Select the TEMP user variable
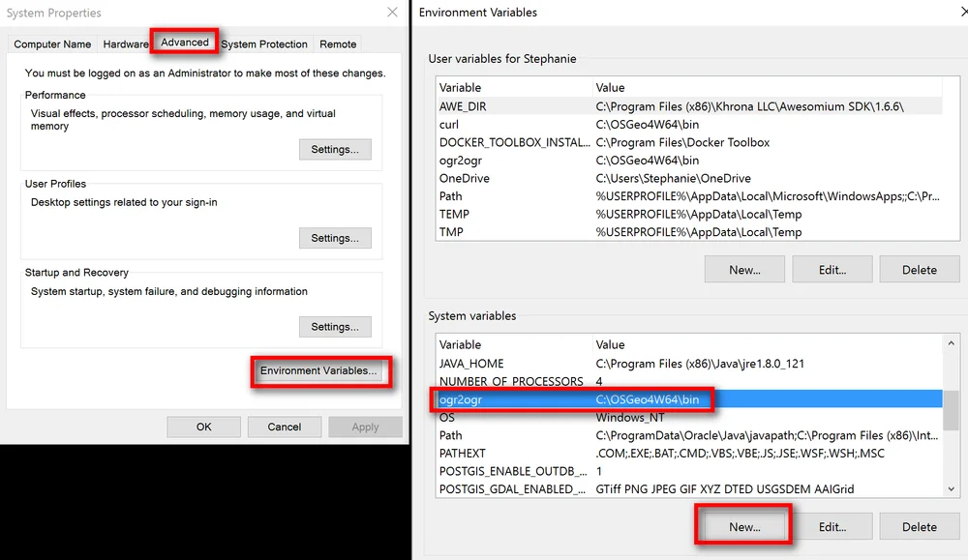The height and width of the screenshot is (560, 968). pos(513,214)
